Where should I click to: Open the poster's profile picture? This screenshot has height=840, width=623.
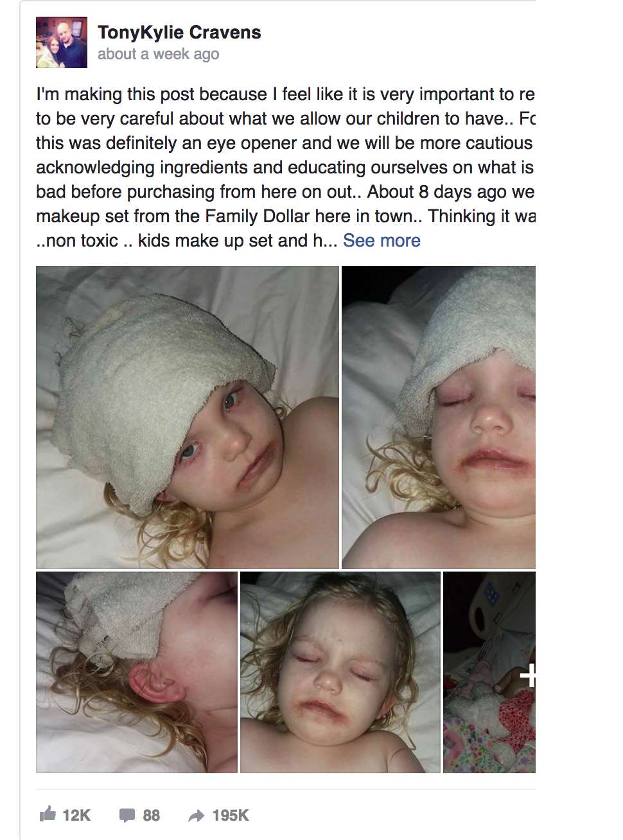[62, 42]
